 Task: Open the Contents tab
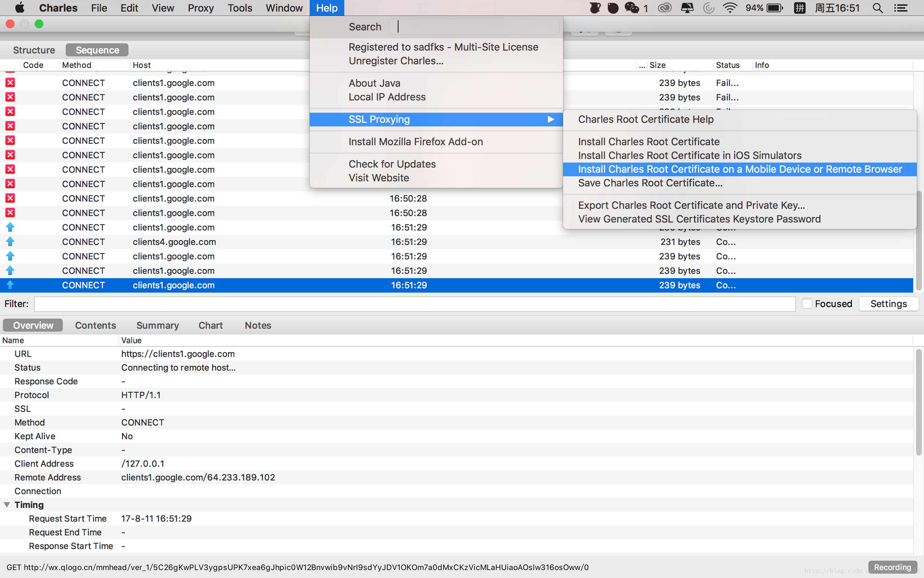95,325
